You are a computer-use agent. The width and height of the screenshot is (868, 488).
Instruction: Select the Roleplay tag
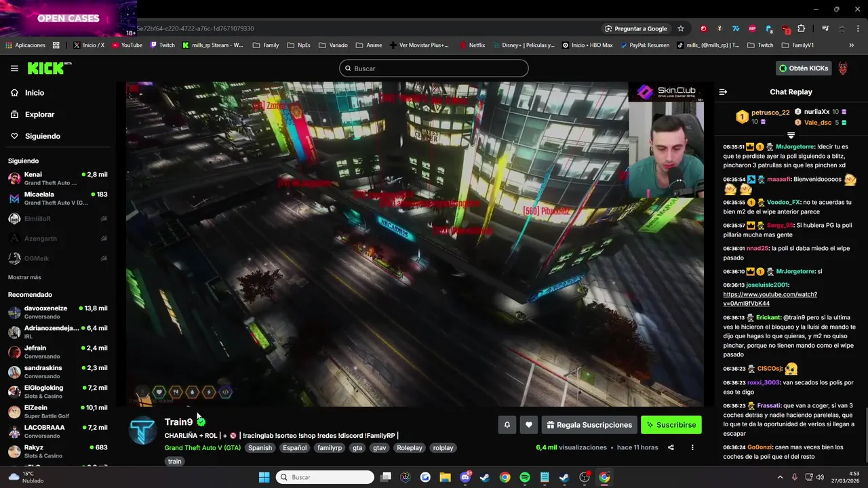(x=410, y=448)
